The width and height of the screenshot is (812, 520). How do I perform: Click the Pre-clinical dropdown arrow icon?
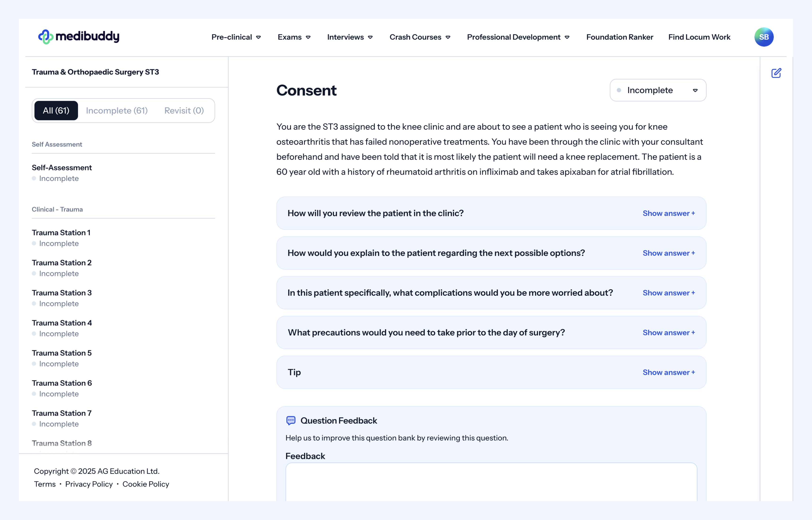pos(258,37)
